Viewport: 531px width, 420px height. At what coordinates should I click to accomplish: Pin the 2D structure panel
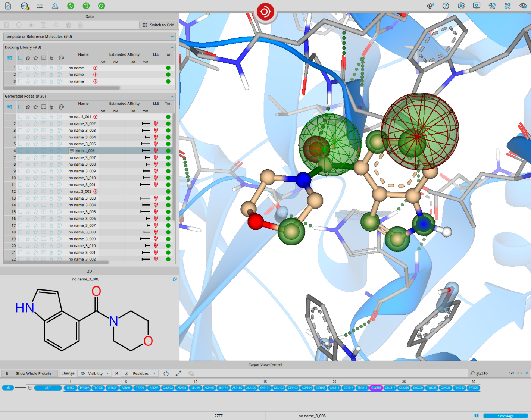pyautogui.click(x=174, y=279)
